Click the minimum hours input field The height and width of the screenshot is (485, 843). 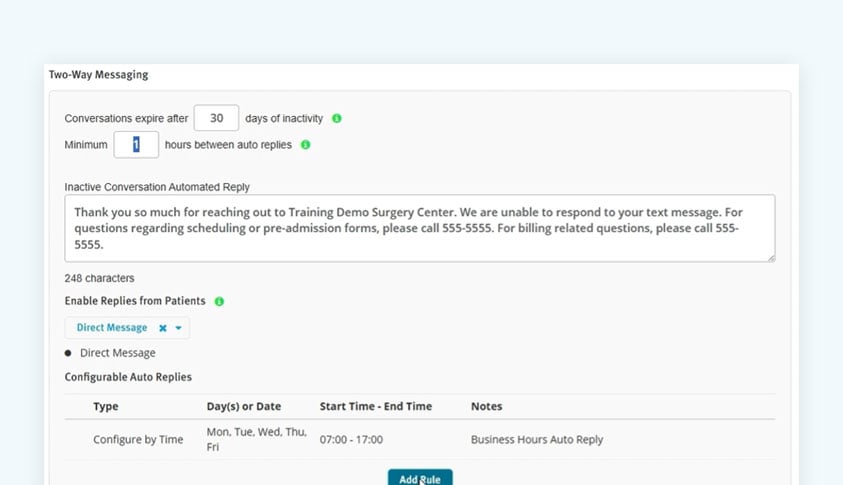pos(136,145)
